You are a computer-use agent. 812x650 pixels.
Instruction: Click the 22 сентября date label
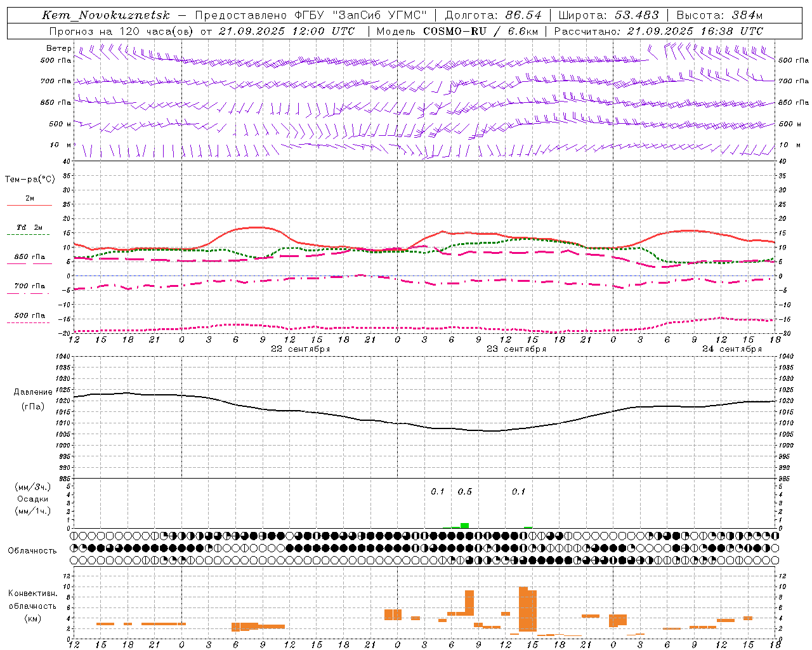tap(301, 348)
